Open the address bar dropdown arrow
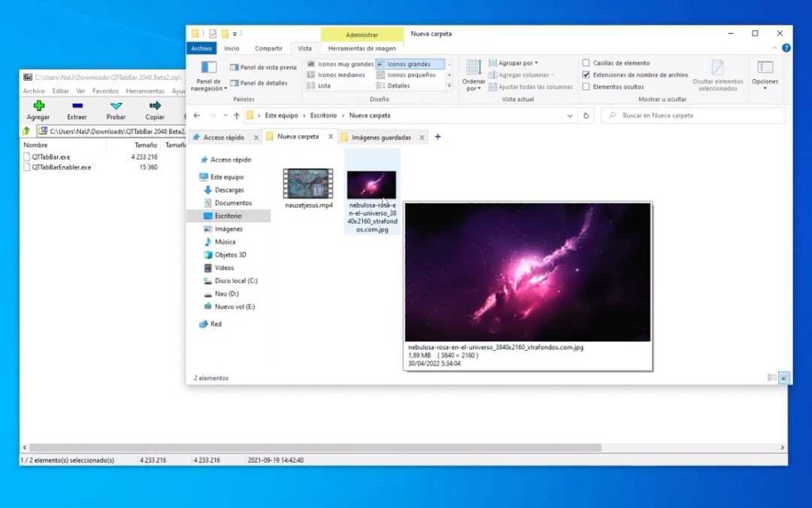This screenshot has height=508, width=812. (x=569, y=115)
